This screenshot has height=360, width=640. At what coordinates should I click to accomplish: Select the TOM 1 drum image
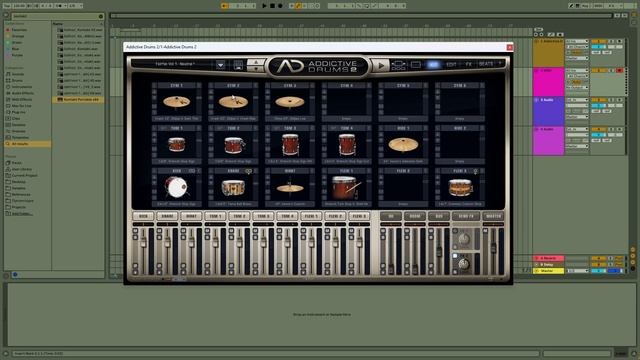click(176, 144)
